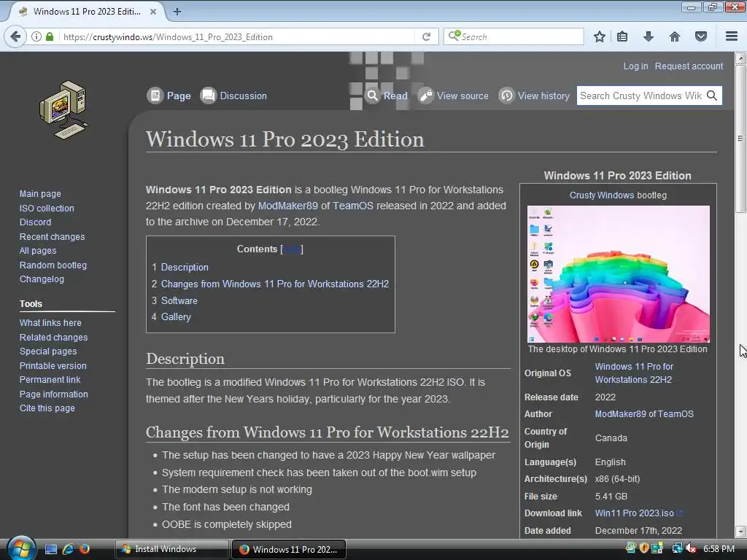747x560 pixels.
Task: Open All pages in sidebar
Action: (x=38, y=251)
